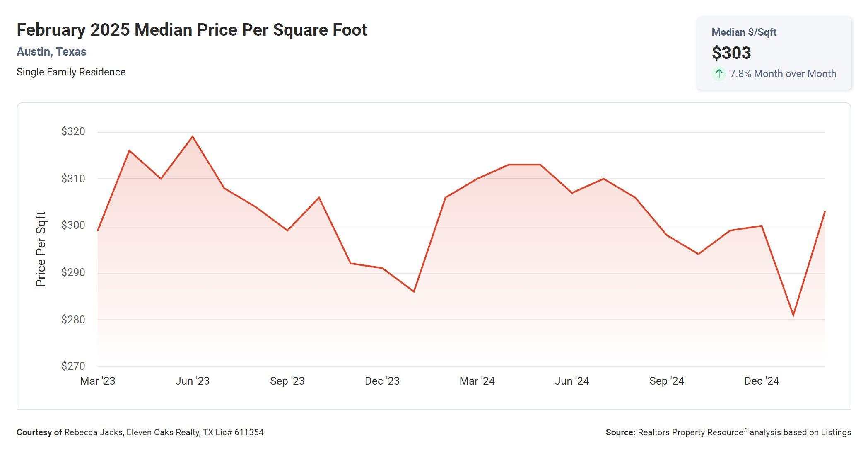Click the Single Family Residence label
Image resolution: width=868 pixels, height=456 pixels.
(71, 72)
